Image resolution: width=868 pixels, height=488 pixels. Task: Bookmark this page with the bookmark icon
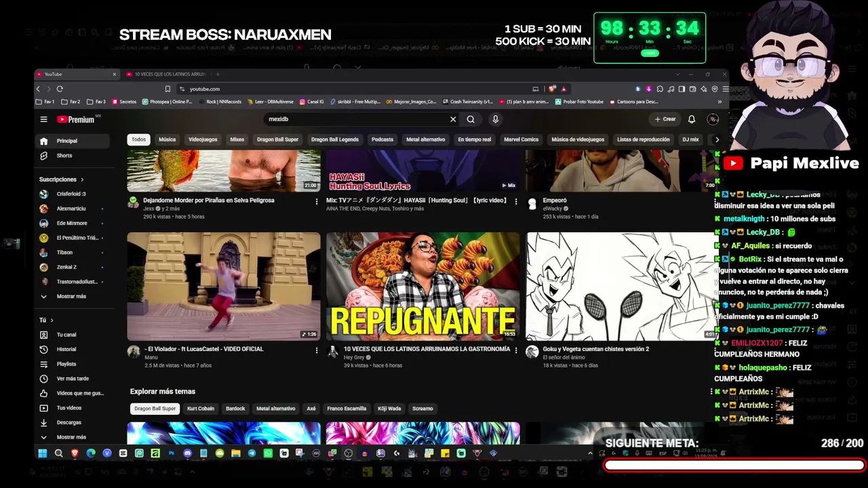click(167, 89)
